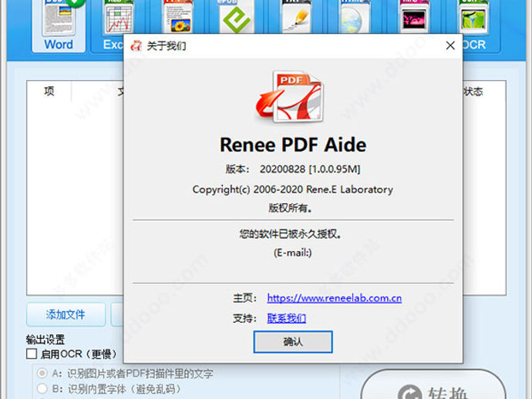The height and width of the screenshot is (399, 532).
Task: Click the version text 20200828 [1.0.0.95M]
Action: 310,169
